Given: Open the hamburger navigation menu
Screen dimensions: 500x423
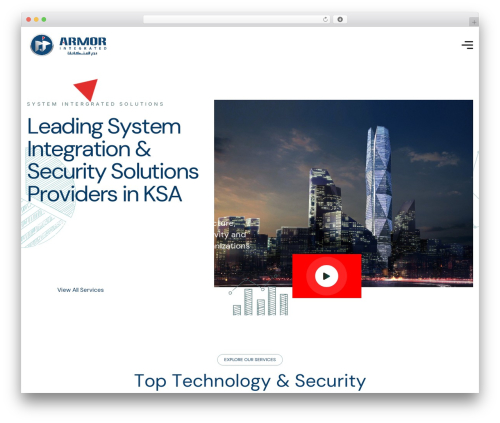Looking at the screenshot, I should click(467, 45).
